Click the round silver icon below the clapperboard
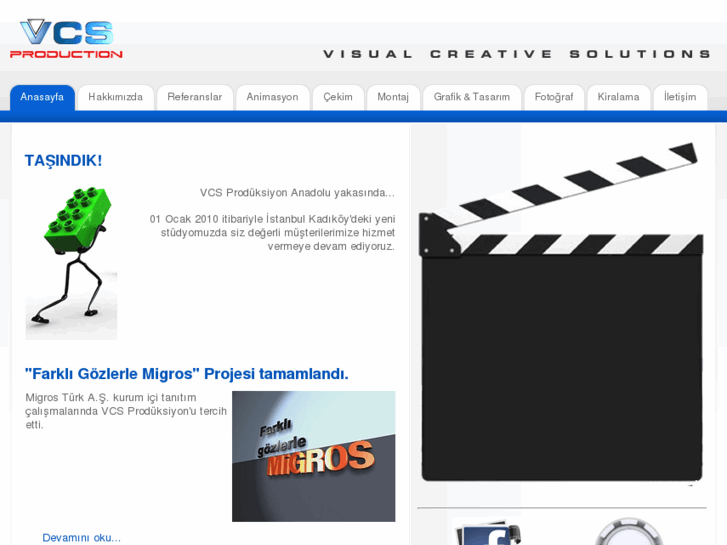This screenshot has width=727, height=545. point(628,532)
